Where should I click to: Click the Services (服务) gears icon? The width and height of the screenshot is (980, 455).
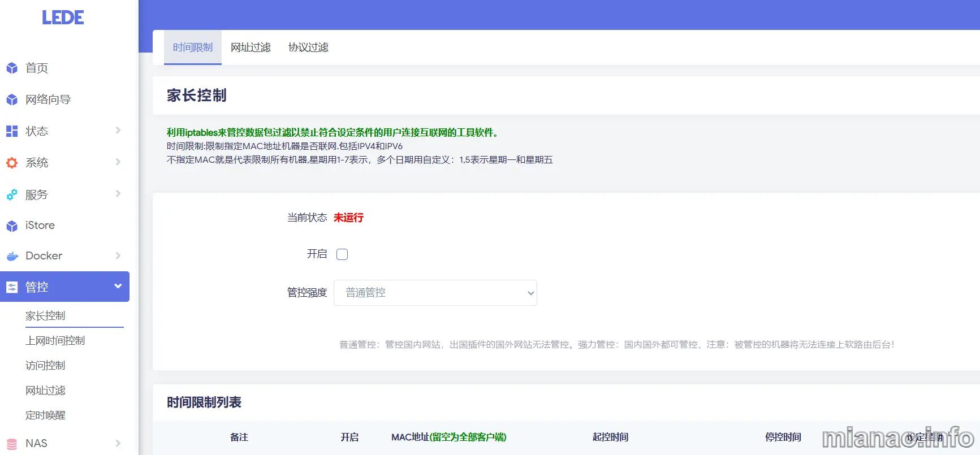point(12,195)
